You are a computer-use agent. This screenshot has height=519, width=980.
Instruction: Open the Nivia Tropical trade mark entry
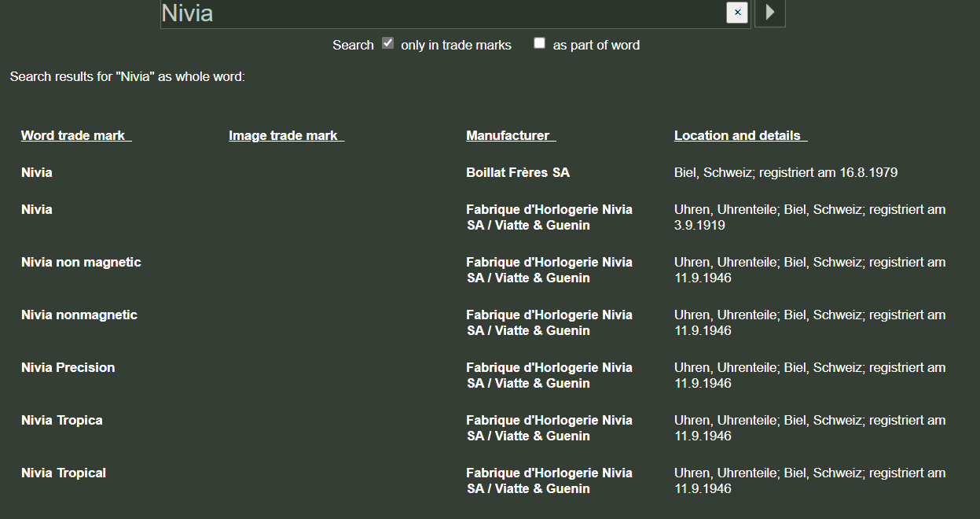[64, 473]
